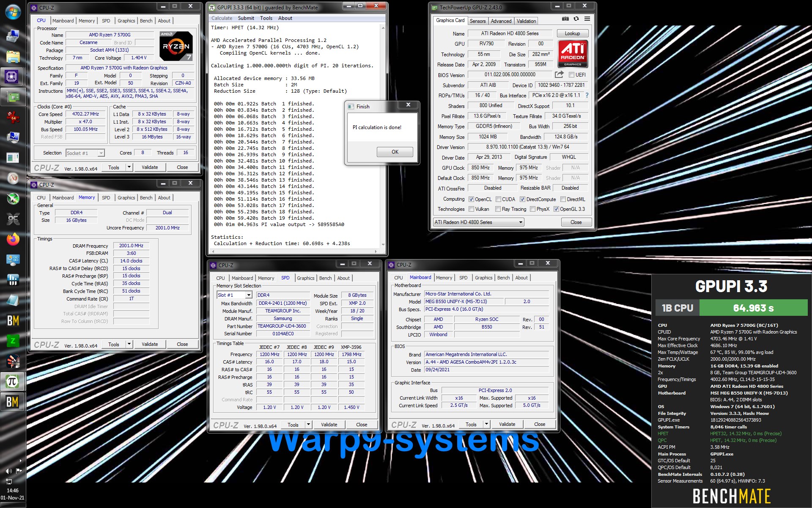
Task: Expand Tools arrow in top-left CPU-Z window
Action: 129,167
